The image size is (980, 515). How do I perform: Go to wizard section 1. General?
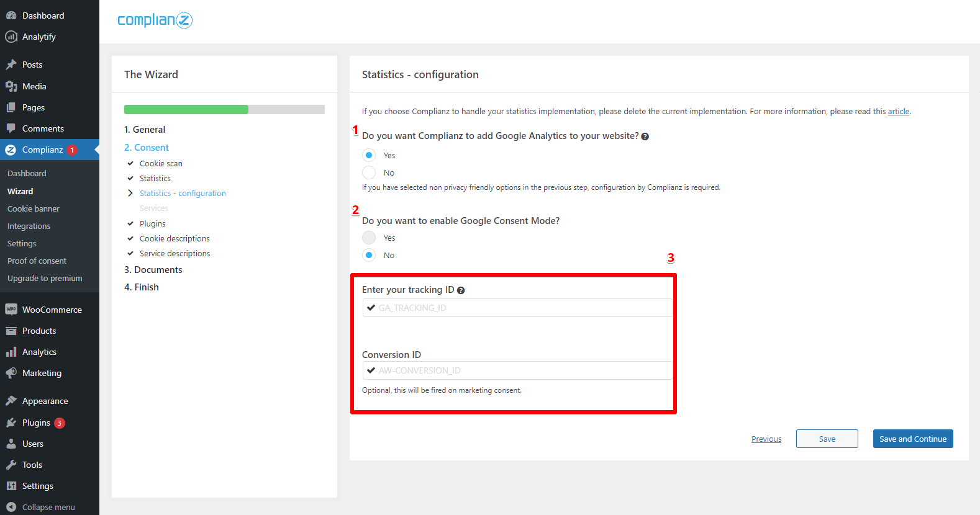(145, 130)
